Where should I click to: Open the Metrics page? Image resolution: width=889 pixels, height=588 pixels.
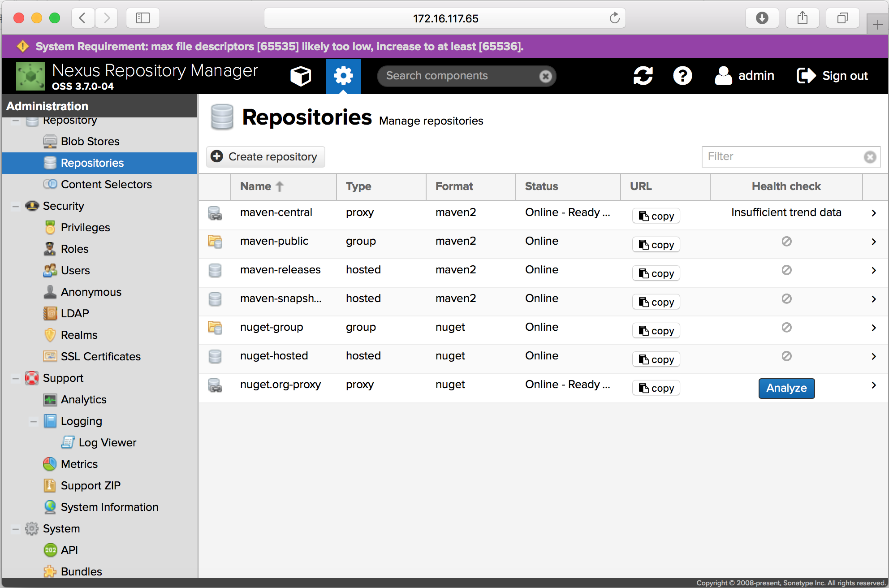pyautogui.click(x=79, y=464)
